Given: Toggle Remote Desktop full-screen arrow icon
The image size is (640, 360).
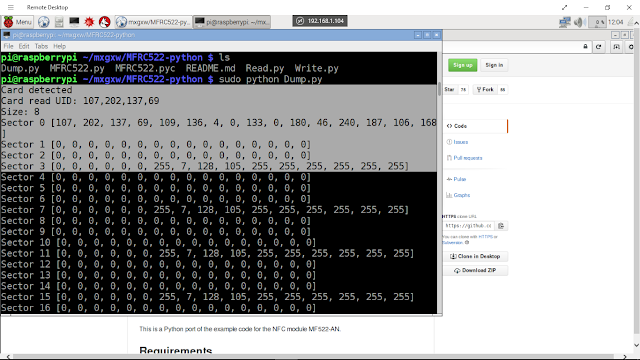Looking at the screenshot, I should tap(564, 7).
